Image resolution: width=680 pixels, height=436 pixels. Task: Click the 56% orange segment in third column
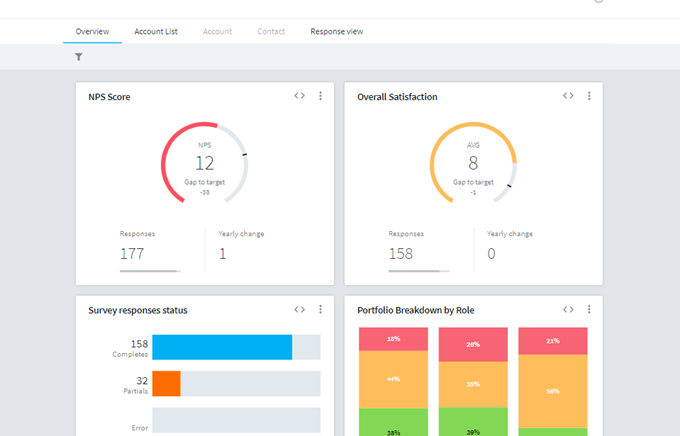[x=553, y=391]
